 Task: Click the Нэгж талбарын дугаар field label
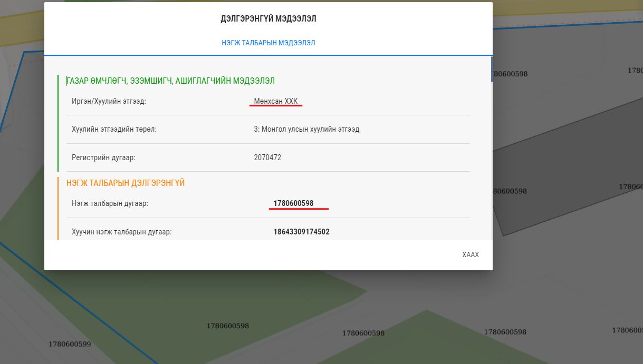(x=110, y=203)
